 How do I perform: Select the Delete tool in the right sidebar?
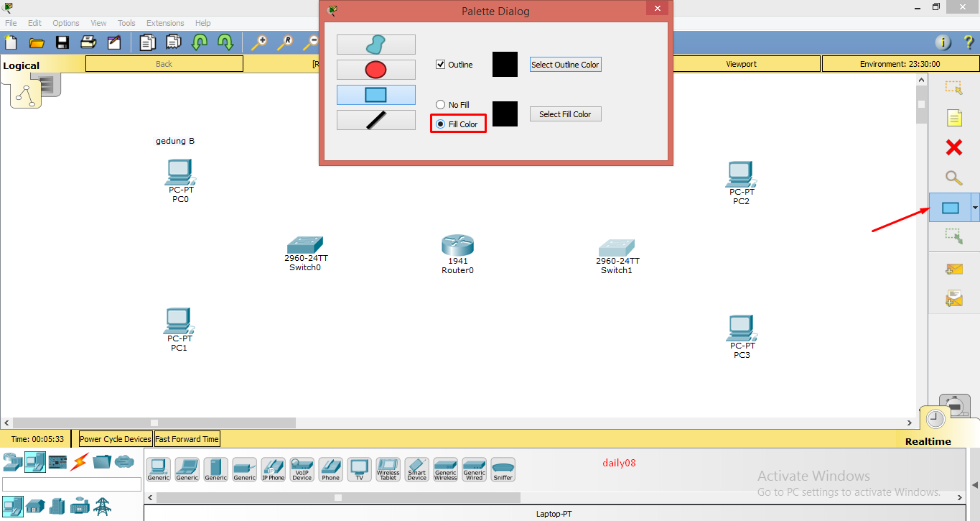tap(953, 147)
